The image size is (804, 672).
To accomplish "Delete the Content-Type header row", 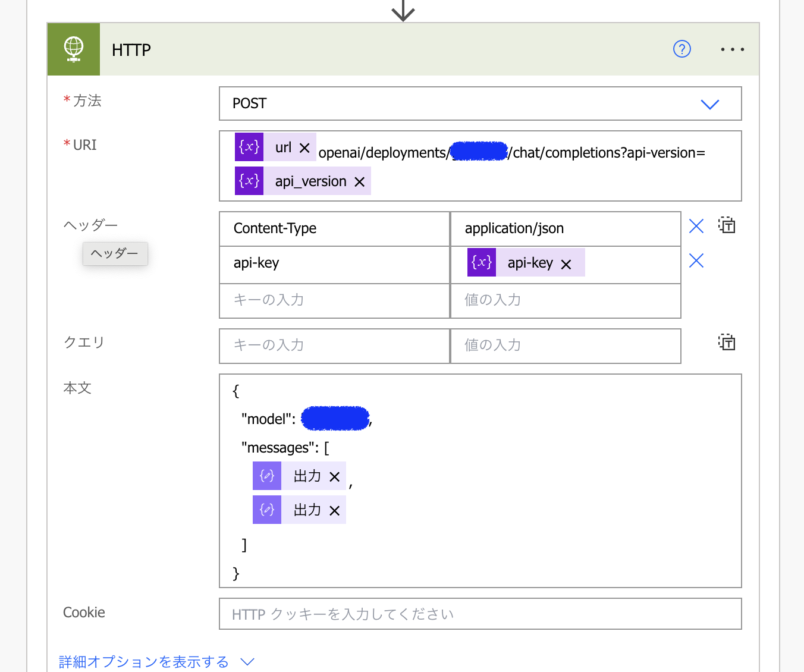I will point(696,226).
